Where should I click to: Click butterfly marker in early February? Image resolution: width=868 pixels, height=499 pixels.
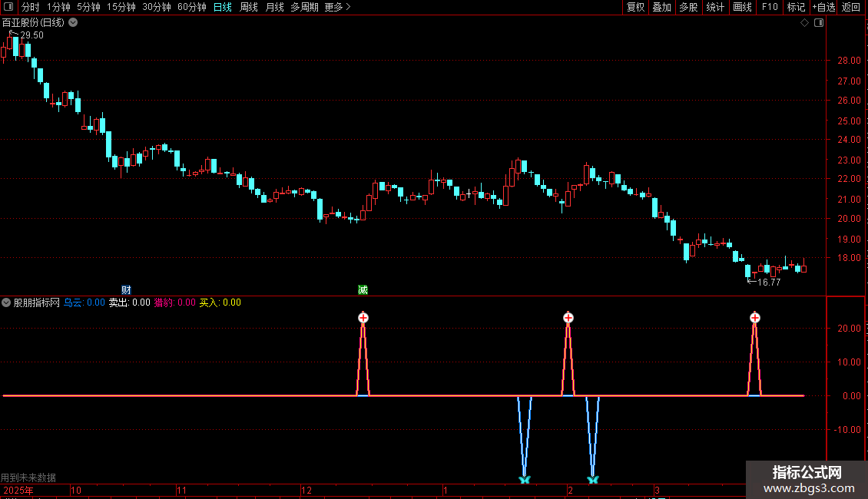click(593, 479)
